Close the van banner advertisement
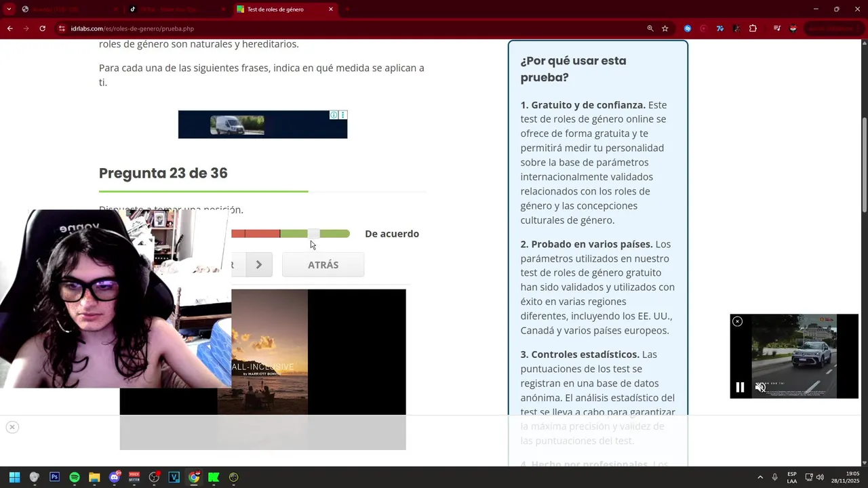Screen dimensions: 868x488 (x=343, y=115)
